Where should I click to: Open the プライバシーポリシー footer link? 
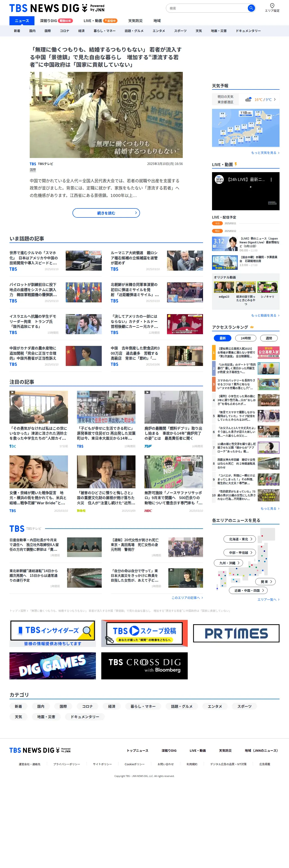67,764
